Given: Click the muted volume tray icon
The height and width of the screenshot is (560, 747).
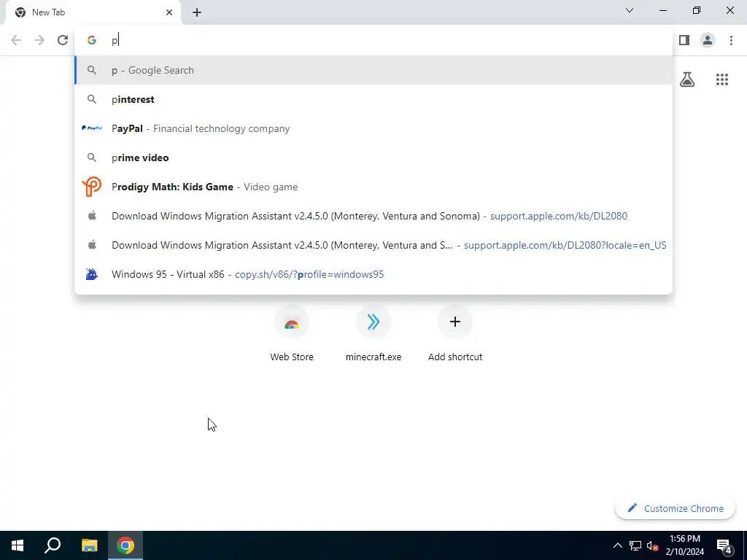Looking at the screenshot, I should [x=652, y=545].
